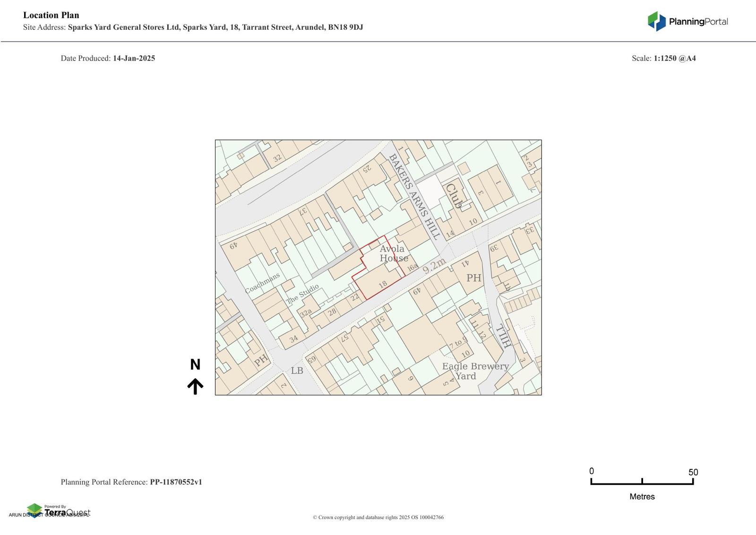Click the Eagle Brewery Yard label
The image size is (756, 535).
point(475,371)
